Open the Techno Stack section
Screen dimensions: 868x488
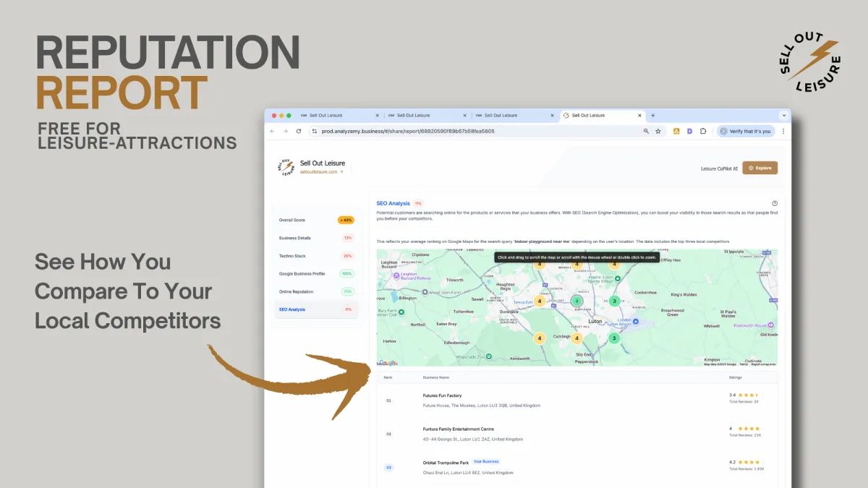pyautogui.click(x=317, y=256)
